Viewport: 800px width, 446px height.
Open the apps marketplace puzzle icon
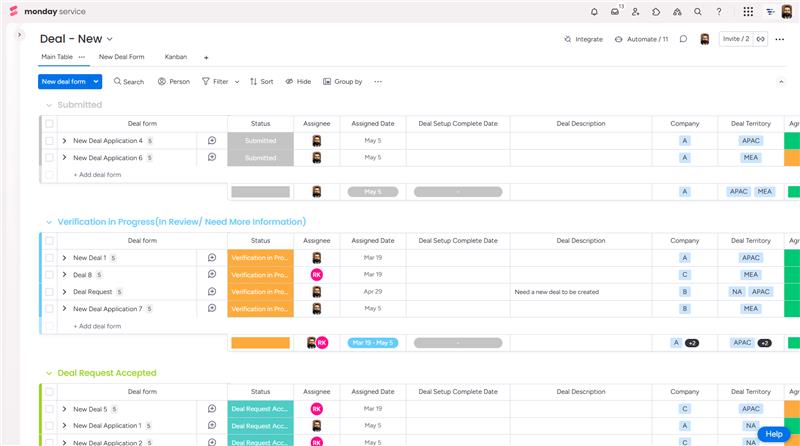point(656,12)
